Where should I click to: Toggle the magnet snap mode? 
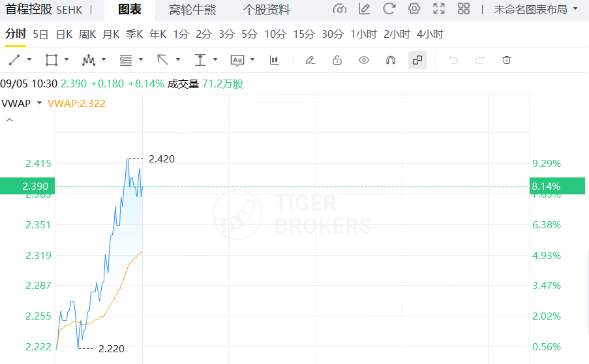pyautogui.click(x=391, y=60)
